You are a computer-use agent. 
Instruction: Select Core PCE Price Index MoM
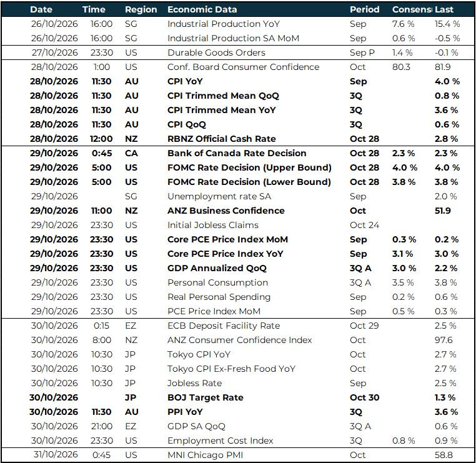tap(227, 239)
